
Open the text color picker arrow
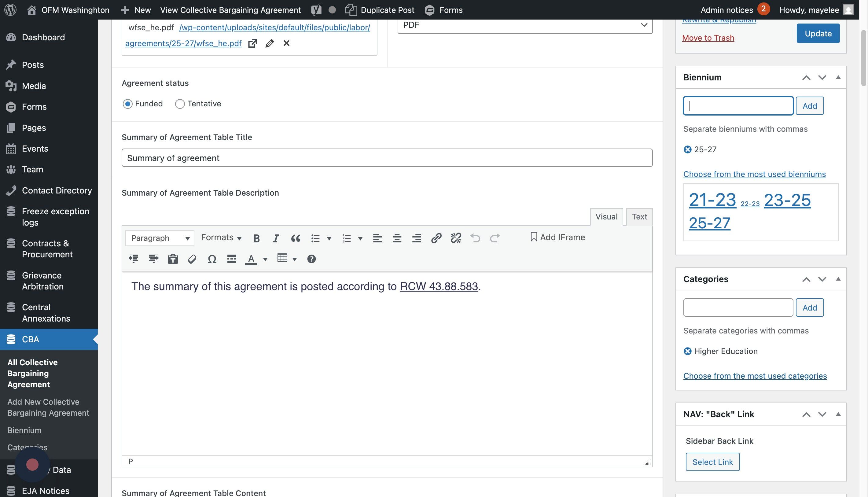pyautogui.click(x=265, y=259)
